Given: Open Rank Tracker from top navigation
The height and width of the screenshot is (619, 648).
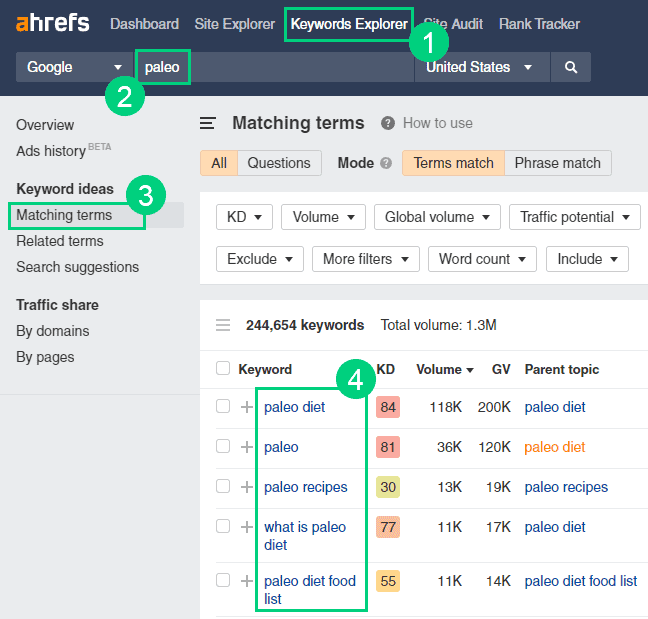Looking at the screenshot, I should click(539, 24).
